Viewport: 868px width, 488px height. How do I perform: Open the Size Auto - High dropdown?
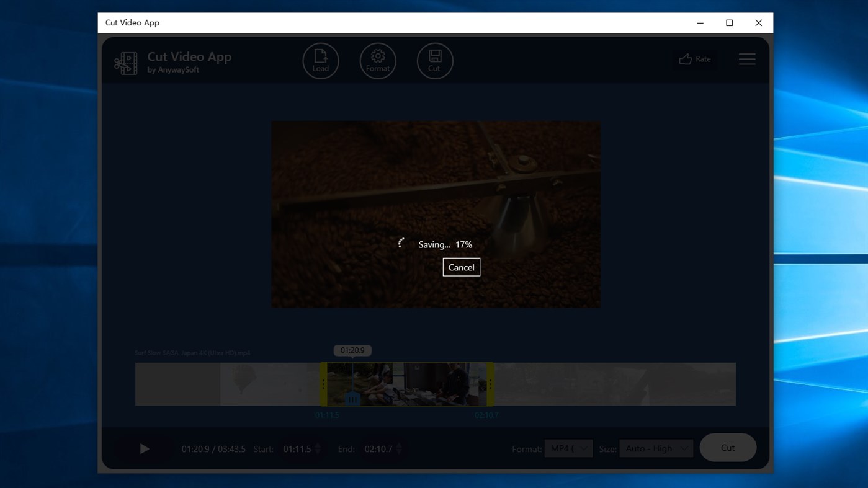(655, 448)
